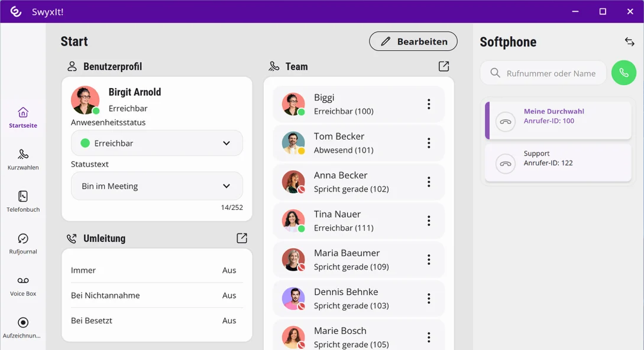Click the Rufnummer oder Name search field
This screenshot has height=350, width=644.
coord(543,73)
